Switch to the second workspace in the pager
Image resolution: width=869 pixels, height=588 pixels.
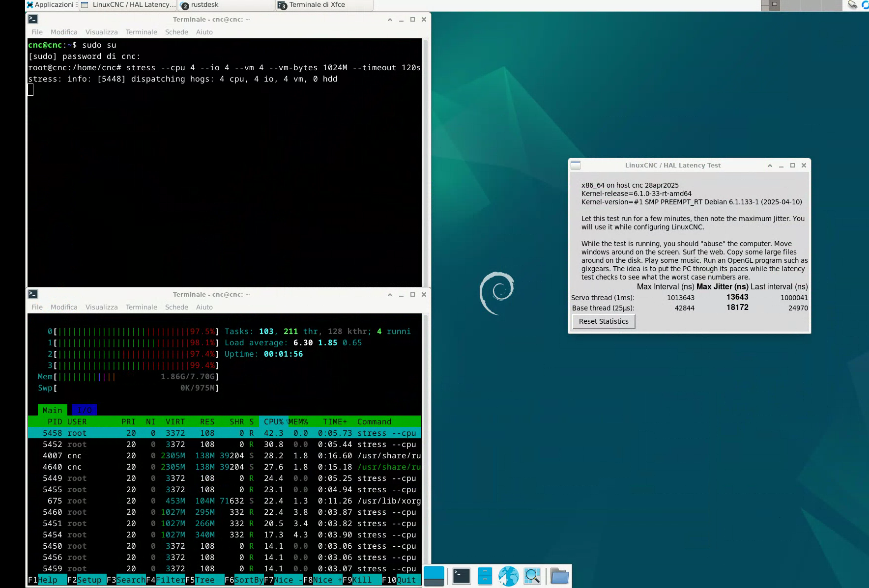790,5
